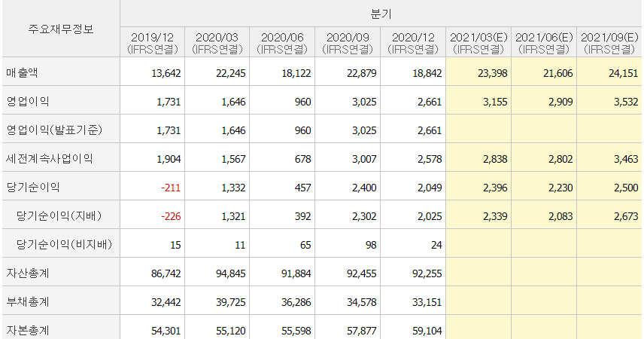The width and height of the screenshot is (644, 339).
Task: Click 자산총계 value 94,845
Action: [x=231, y=273]
